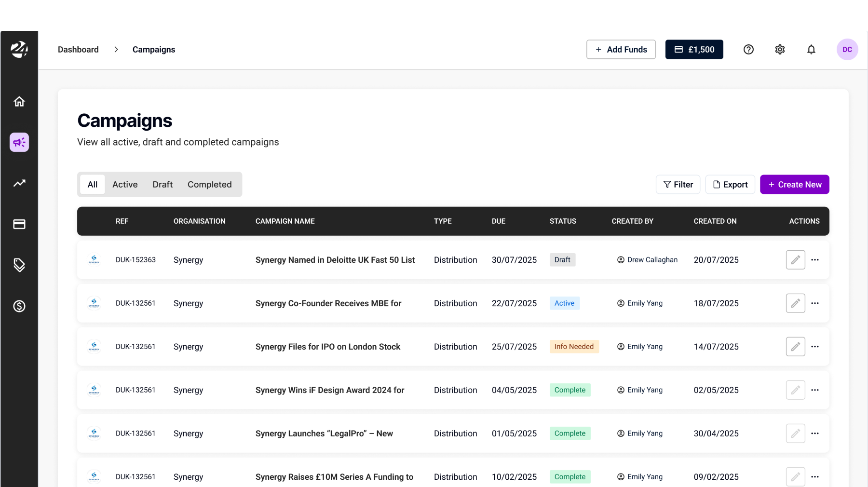Screen dimensions: 868x487
Task: Toggle the Draft campaigns filter
Action: (x=163, y=184)
